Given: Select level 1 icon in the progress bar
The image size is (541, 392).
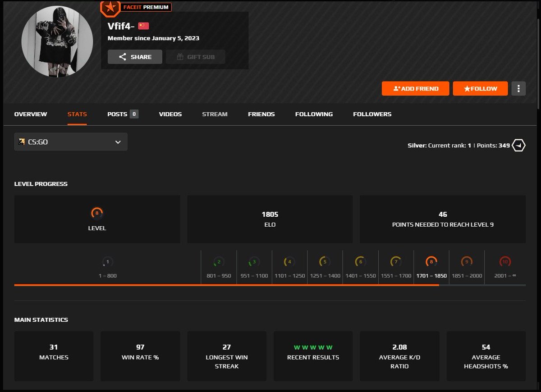Looking at the screenshot, I should [x=107, y=261].
